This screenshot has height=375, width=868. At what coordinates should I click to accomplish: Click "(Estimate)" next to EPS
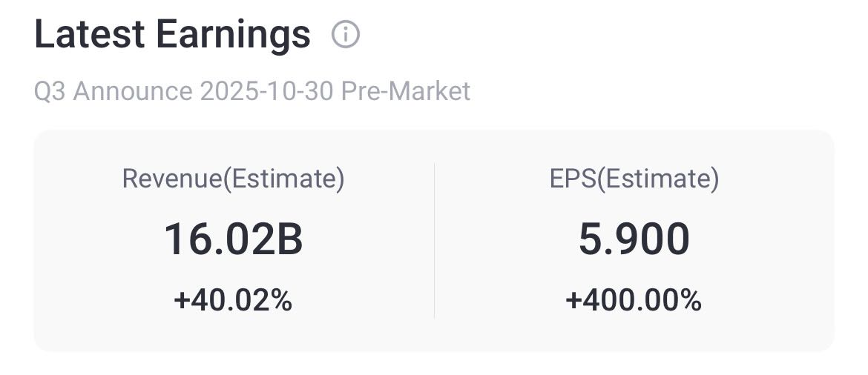coord(658,179)
